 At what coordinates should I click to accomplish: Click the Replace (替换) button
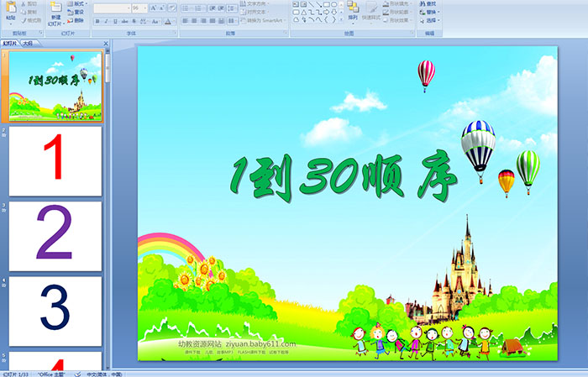coord(429,12)
